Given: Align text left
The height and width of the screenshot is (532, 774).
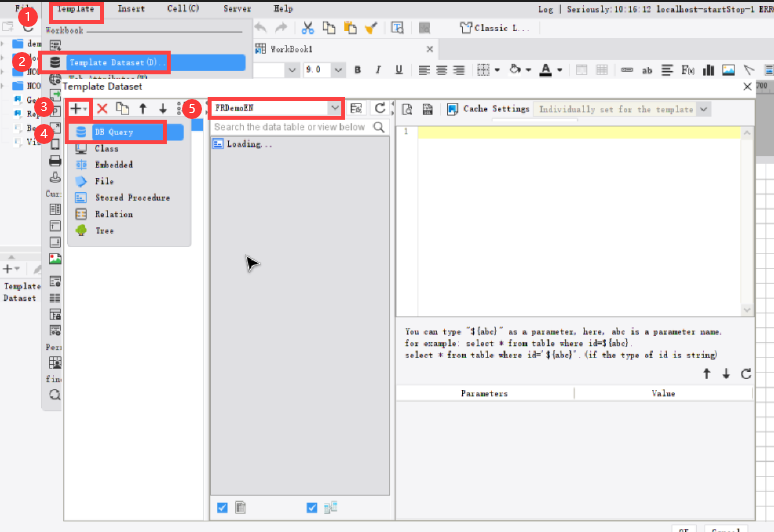Looking at the screenshot, I should [424, 70].
